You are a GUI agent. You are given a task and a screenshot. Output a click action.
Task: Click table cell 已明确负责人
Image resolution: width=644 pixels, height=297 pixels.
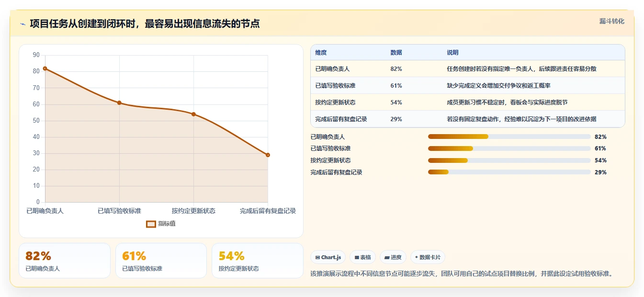tap(332, 69)
